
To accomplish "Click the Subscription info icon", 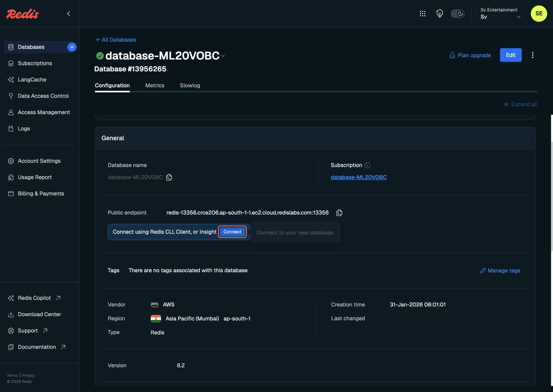I will 368,165.
